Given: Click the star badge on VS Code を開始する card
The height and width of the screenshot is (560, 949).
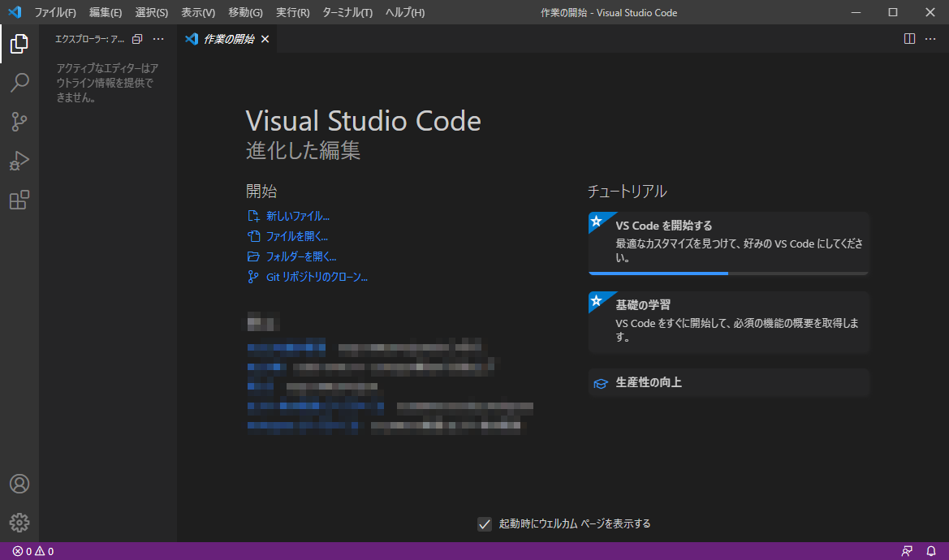Looking at the screenshot, I should 597,222.
